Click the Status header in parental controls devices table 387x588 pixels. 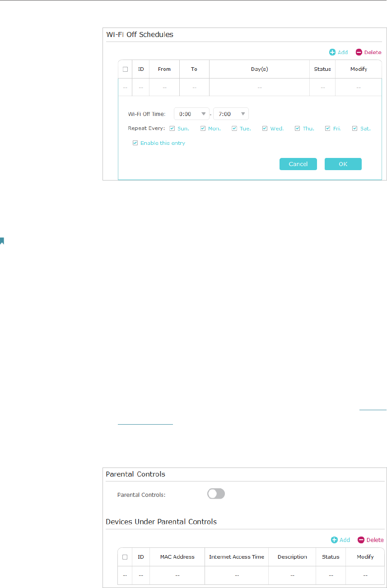(x=331, y=557)
